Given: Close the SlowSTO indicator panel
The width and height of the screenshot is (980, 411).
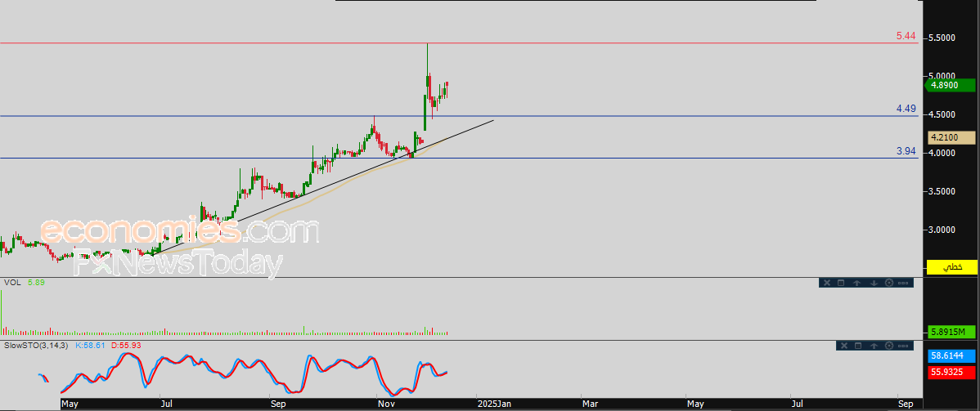Looking at the screenshot, I should coord(843,346).
